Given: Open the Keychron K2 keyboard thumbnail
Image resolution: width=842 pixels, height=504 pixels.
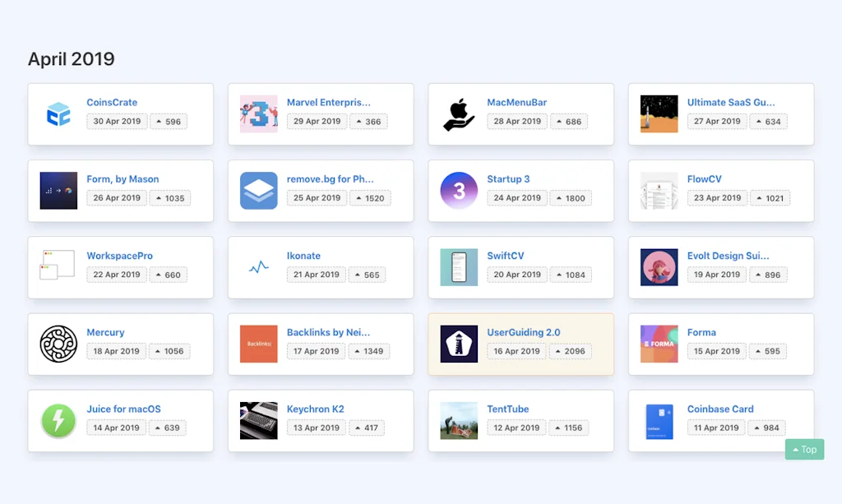Looking at the screenshot, I should pos(259,420).
